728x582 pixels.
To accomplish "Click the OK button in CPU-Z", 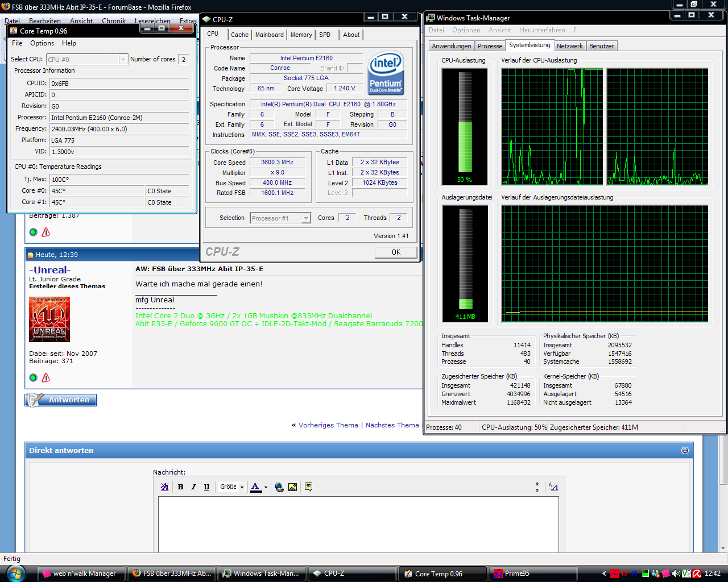I will 396,252.
